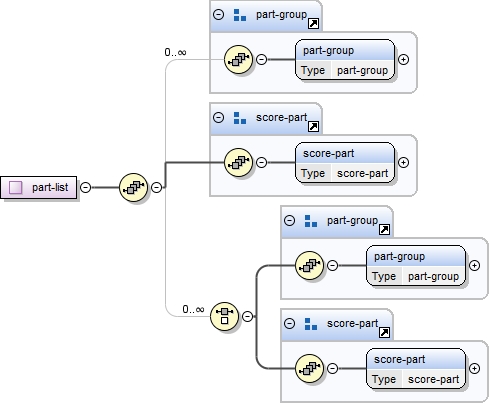This screenshot has width=490, height=404.
Task: Click Type part-group value in optional group's element
Action: point(362,70)
